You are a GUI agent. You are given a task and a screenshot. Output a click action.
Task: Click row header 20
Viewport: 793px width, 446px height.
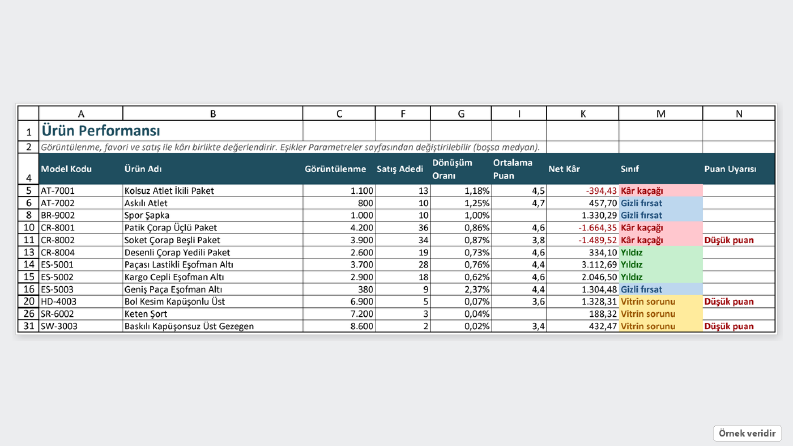(28, 301)
